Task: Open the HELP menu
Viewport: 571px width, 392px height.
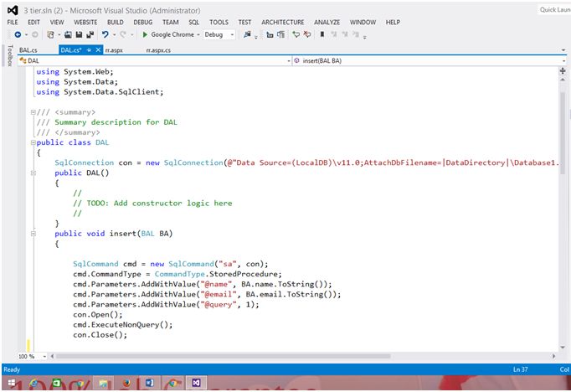Action: coord(393,23)
